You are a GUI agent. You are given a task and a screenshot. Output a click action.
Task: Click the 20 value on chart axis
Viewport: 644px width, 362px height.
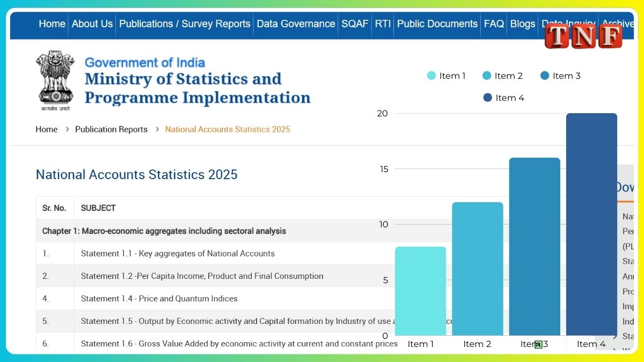click(x=383, y=113)
